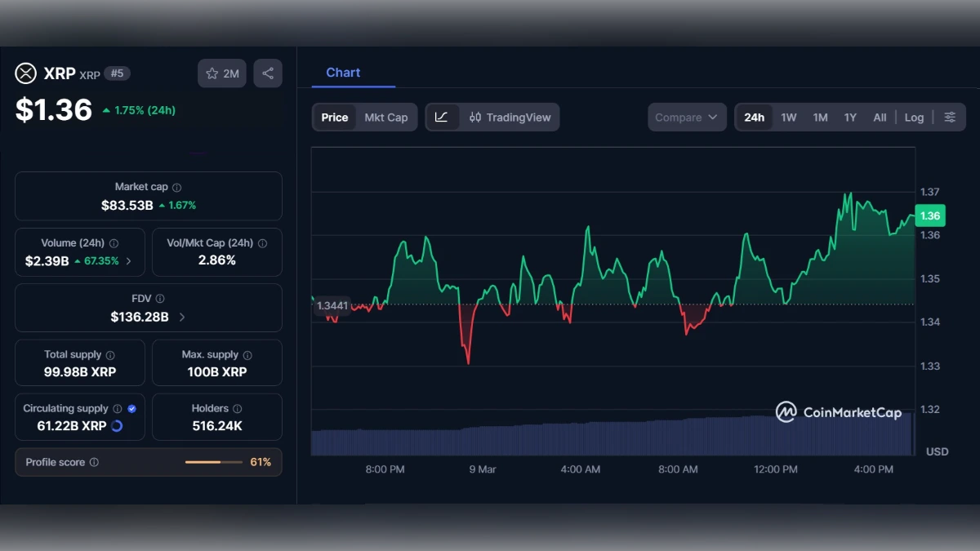The width and height of the screenshot is (980, 551).
Task: Click the star watchlist icon next to XRP
Action: coord(212,73)
